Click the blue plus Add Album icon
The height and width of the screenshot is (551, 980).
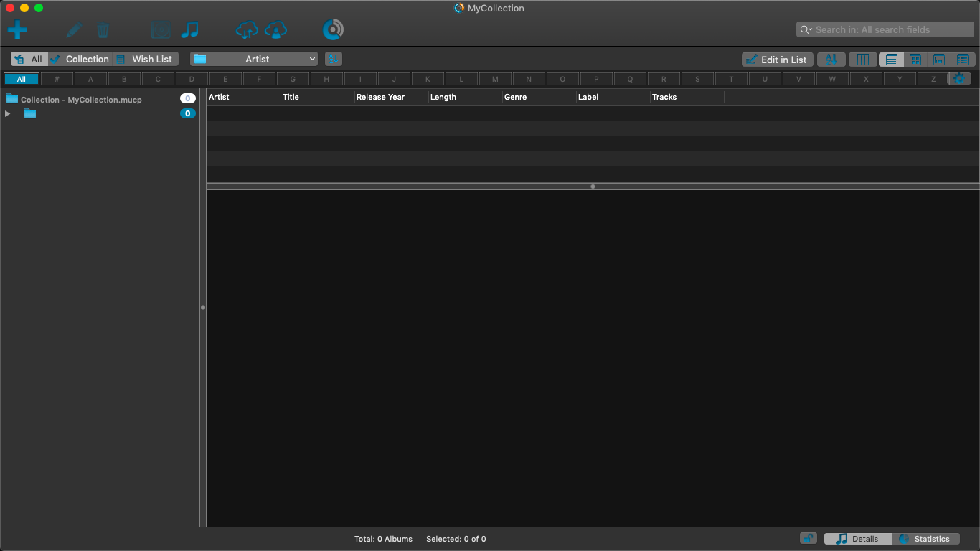[x=17, y=30]
